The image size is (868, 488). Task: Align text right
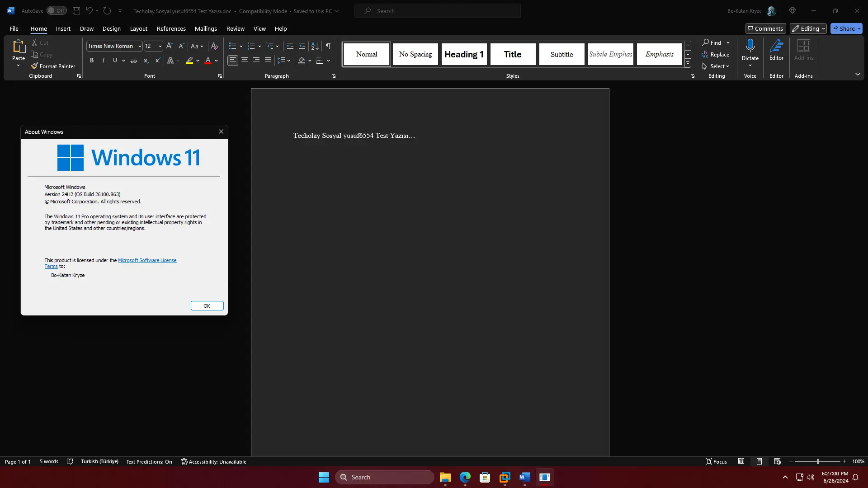click(x=256, y=61)
